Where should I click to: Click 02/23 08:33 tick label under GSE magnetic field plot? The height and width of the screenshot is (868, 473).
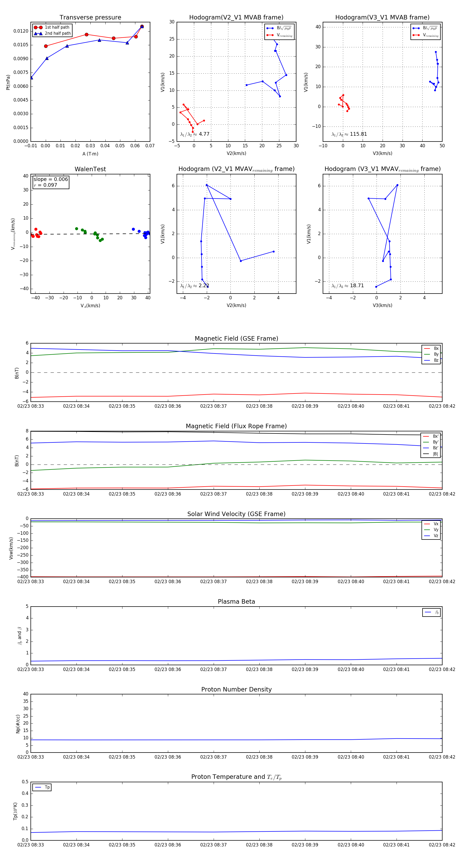tap(31, 406)
